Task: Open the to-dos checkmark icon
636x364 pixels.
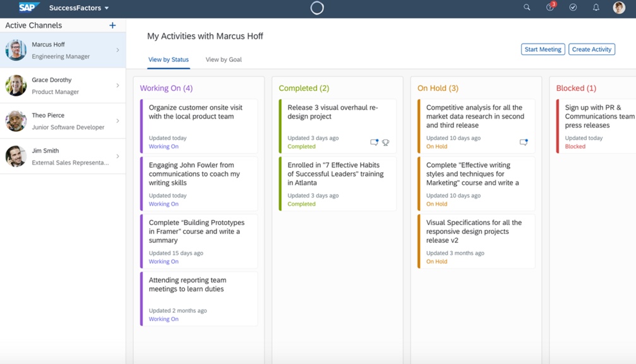Action: (x=573, y=8)
